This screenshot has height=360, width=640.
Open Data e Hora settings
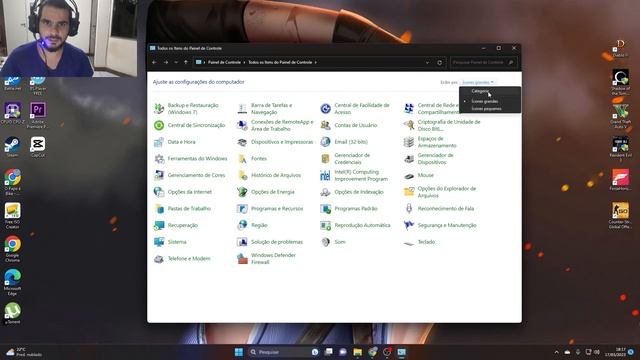[x=175, y=142]
